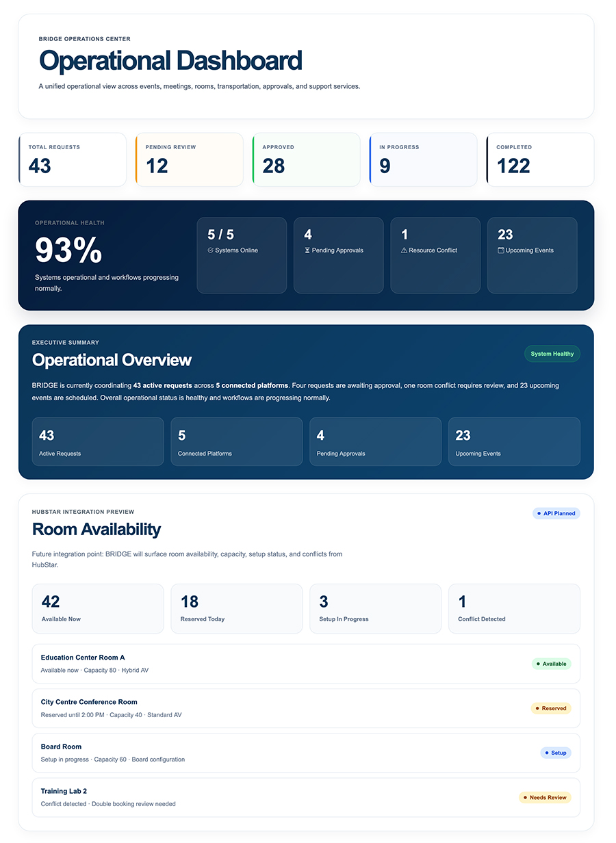The width and height of the screenshot is (616, 843).
Task: Open the Pending Review stat card
Action: click(x=190, y=159)
